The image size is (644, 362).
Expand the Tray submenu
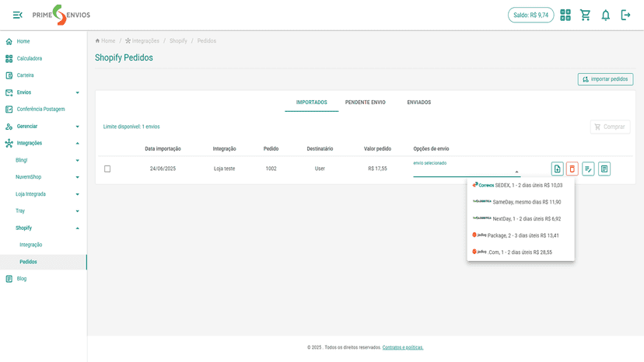pyautogui.click(x=43, y=211)
